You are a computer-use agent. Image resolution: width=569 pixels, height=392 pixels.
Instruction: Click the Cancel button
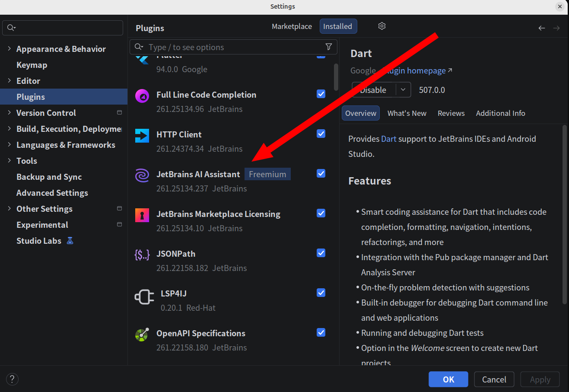(x=494, y=379)
